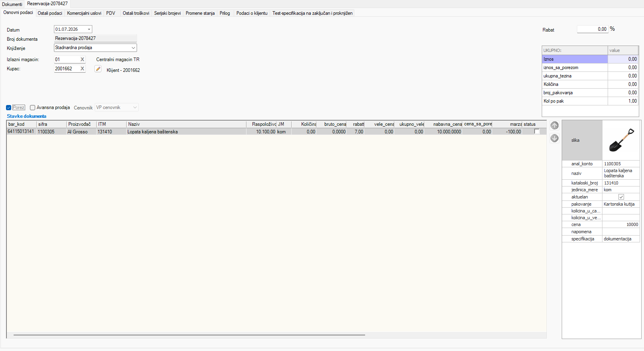Expand the Knjiženje dropdown
Viewport: 644px width, 351px height.
click(133, 48)
